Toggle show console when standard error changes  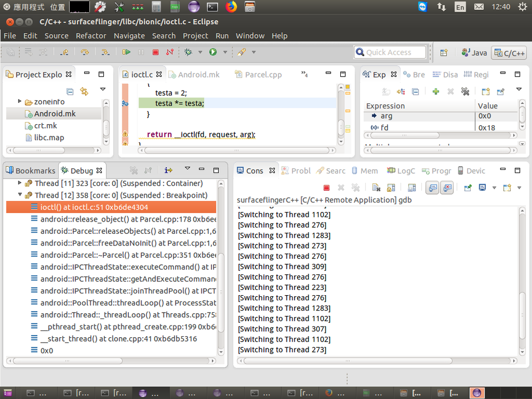(447, 188)
